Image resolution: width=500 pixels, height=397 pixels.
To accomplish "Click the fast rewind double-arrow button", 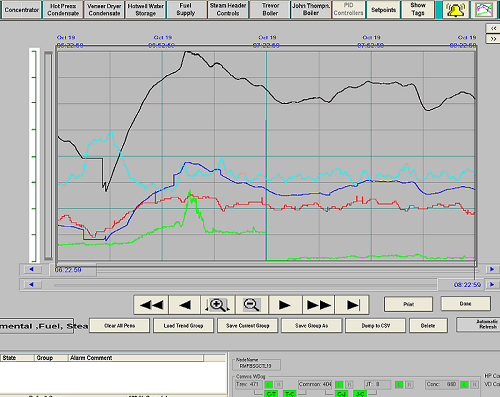I will [x=151, y=305].
